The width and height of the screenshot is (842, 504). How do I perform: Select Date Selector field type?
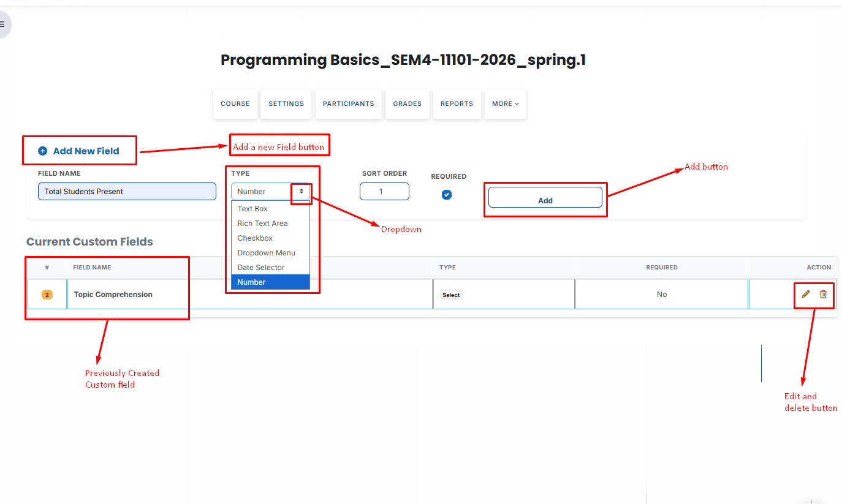[x=270, y=268]
